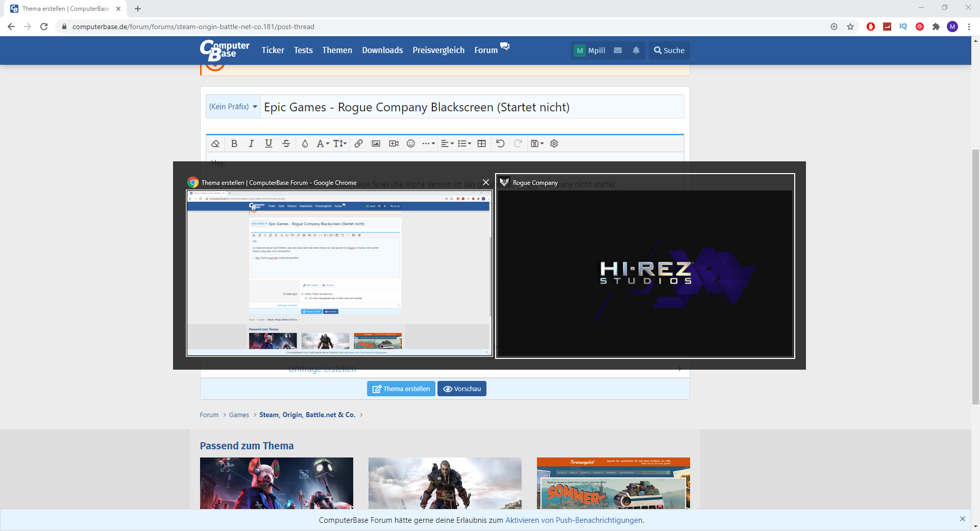Insert media video into the post
980x531 pixels.
[x=394, y=143]
